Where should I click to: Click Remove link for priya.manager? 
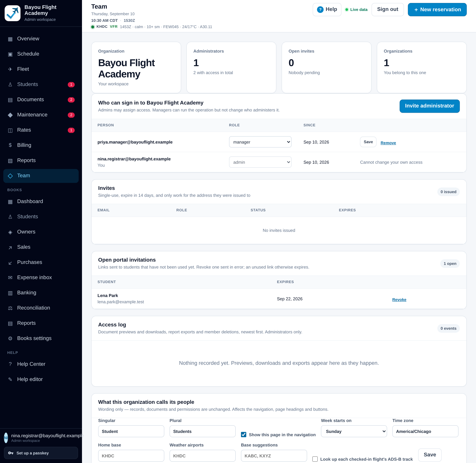pos(388,143)
